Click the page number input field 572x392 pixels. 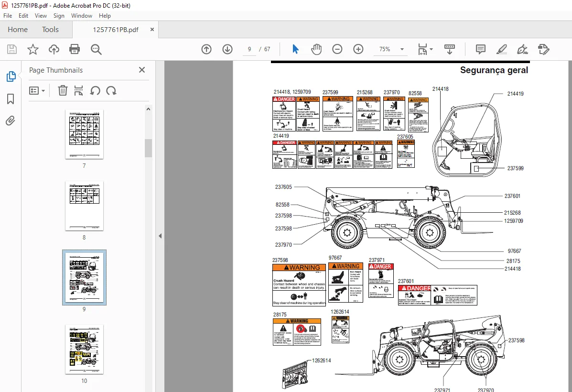click(249, 49)
